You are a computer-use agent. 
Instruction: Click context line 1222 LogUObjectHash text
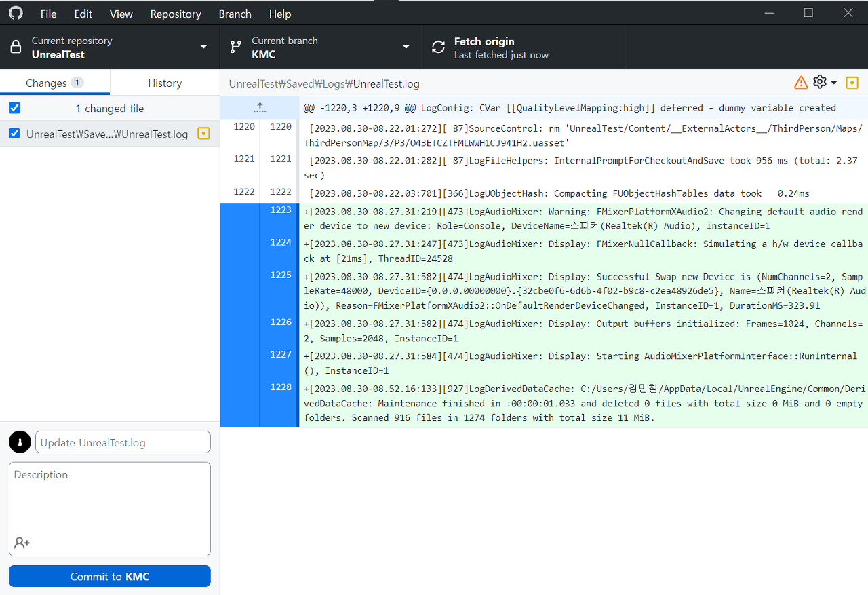pos(559,193)
